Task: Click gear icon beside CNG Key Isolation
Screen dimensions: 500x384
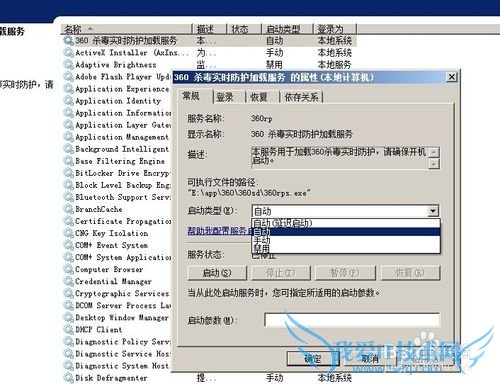Action: tap(69, 233)
